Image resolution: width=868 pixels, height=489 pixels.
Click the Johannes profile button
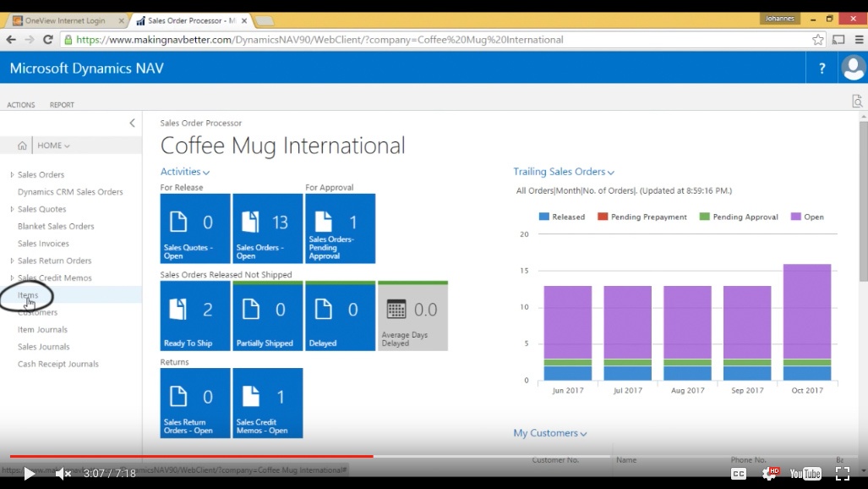(779, 19)
